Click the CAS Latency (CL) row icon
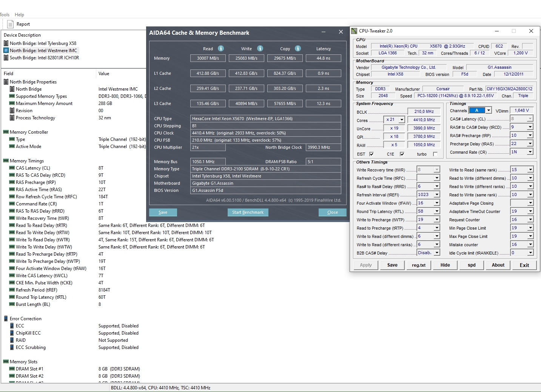The image size is (541, 392). coord(12,168)
